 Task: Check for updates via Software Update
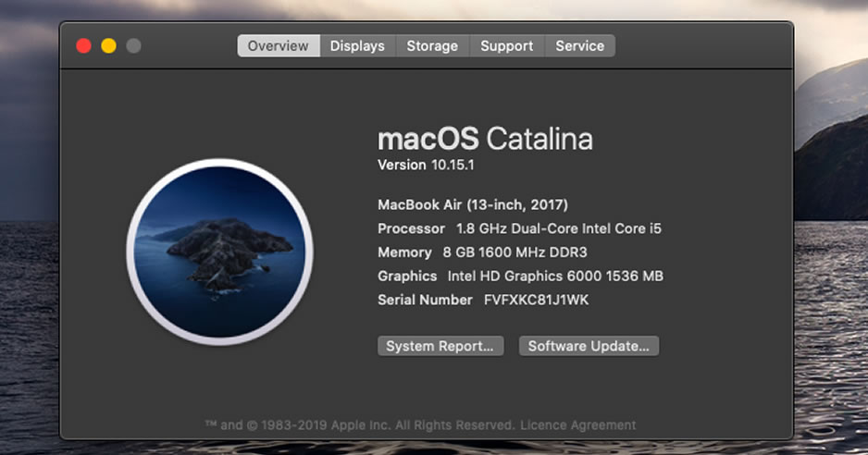(x=589, y=346)
